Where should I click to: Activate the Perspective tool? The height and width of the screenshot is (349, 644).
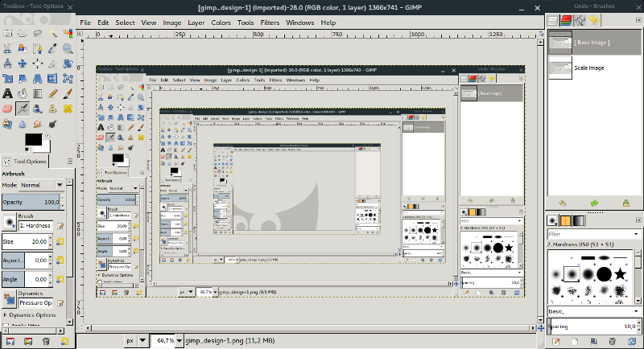point(37,78)
